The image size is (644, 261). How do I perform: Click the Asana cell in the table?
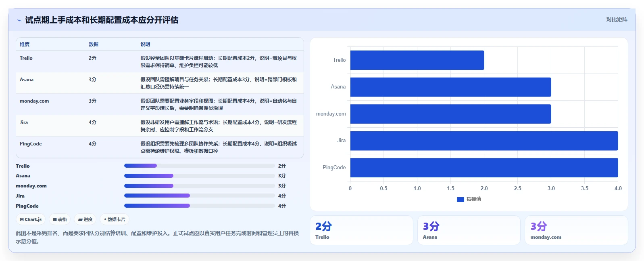(x=27, y=80)
